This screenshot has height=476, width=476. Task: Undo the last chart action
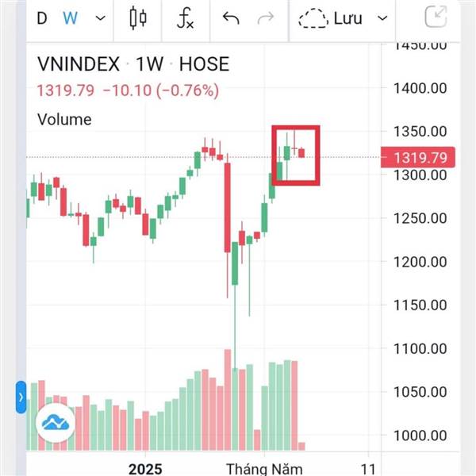point(231,18)
